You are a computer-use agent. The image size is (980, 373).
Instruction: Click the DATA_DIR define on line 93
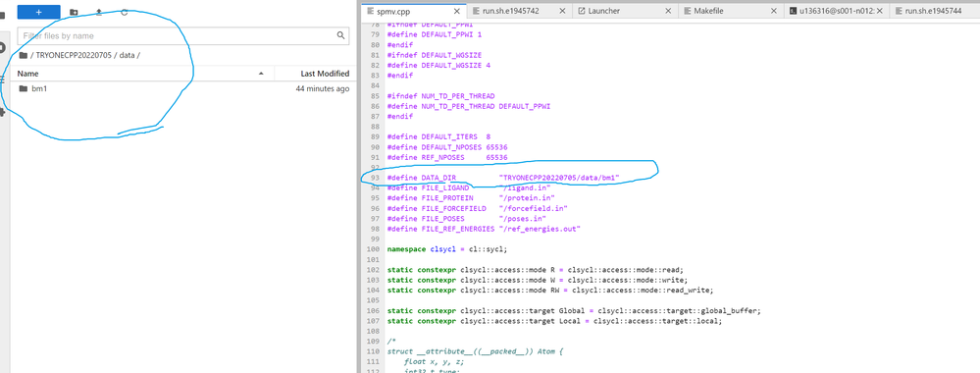[503, 178]
